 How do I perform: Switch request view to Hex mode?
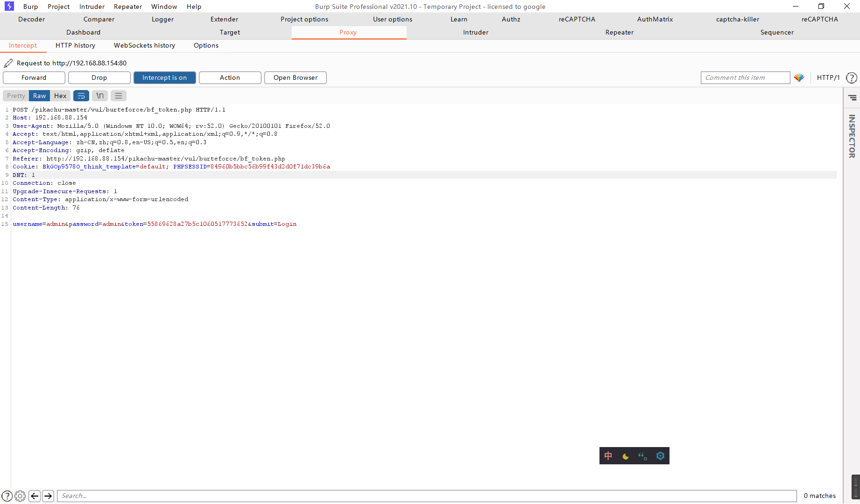click(60, 96)
